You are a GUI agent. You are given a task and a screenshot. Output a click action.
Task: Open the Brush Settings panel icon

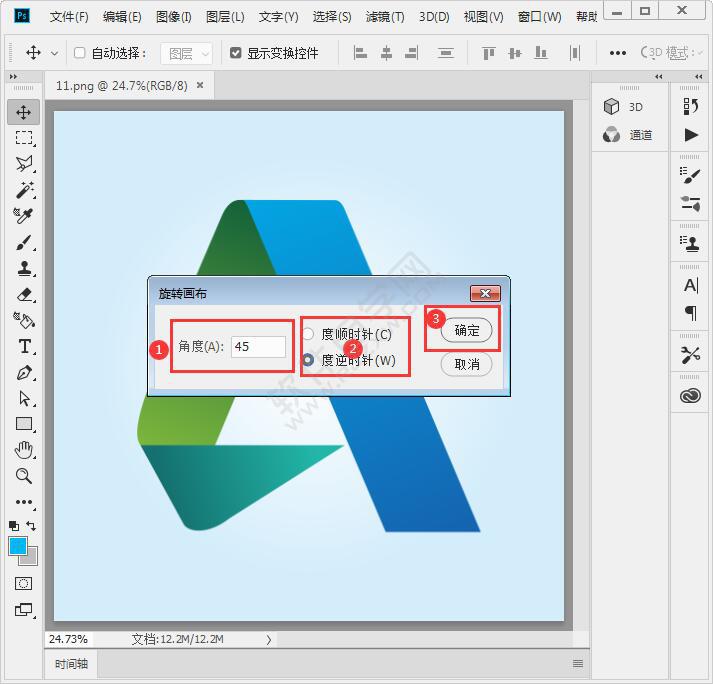click(690, 203)
